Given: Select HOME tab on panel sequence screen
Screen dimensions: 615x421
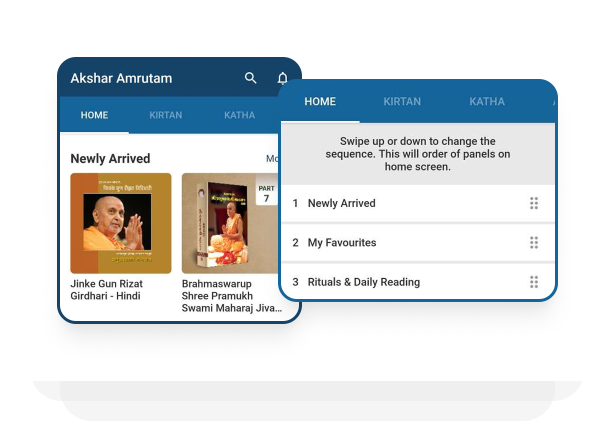Looking at the screenshot, I should coord(320,102).
